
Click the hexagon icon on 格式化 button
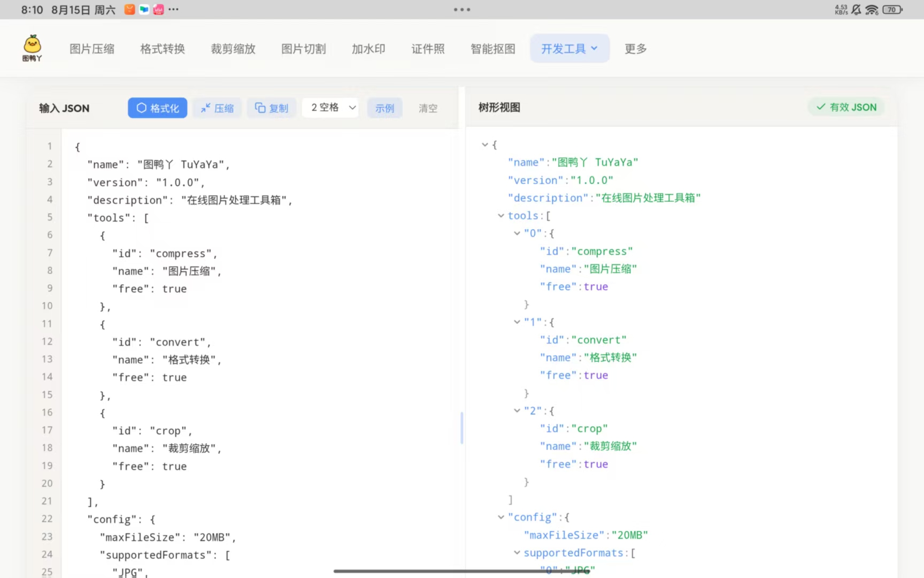point(141,108)
